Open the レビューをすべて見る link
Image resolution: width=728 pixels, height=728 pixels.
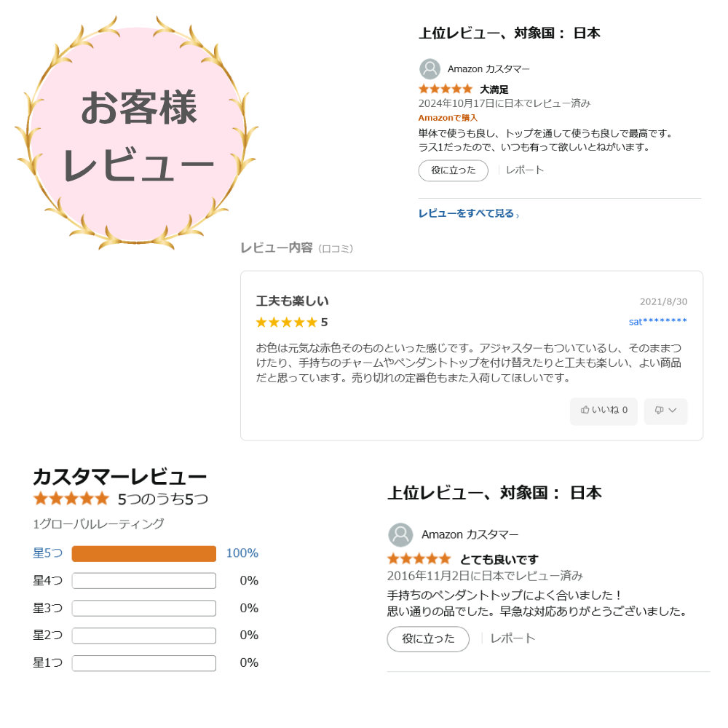point(469,213)
